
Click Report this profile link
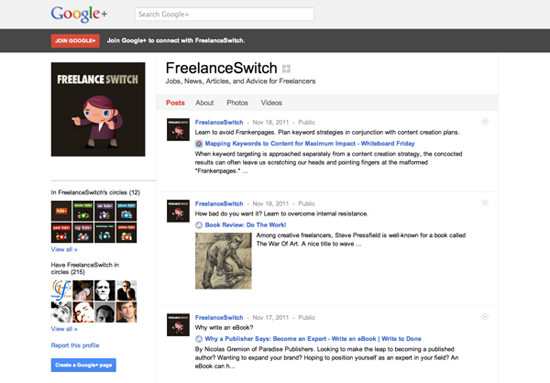point(75,345)
